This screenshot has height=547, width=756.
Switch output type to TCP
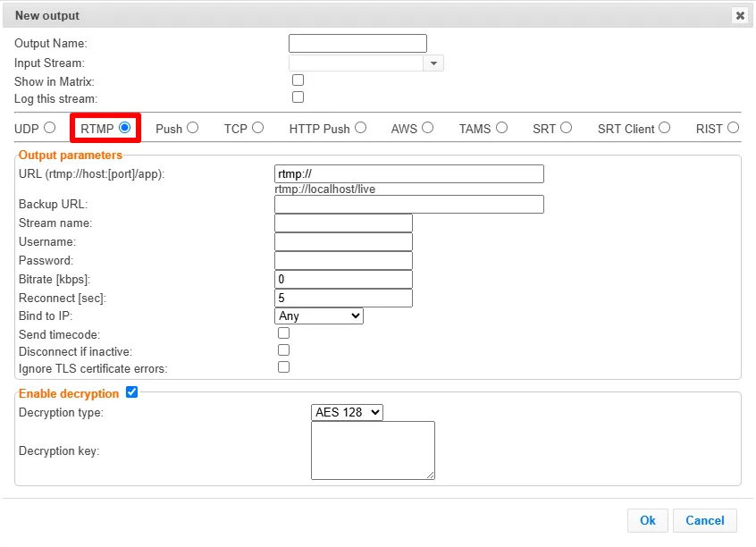pyautogui.click(x=258, y=128)
